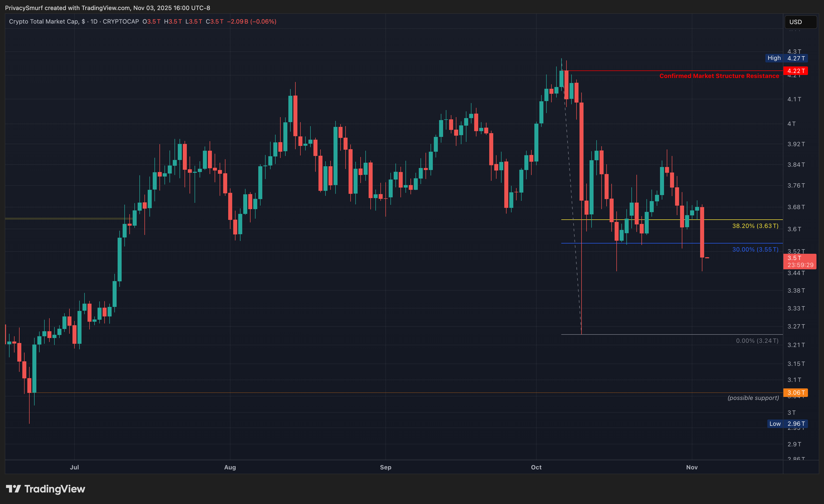824x504 pixels.
Task: Click the Oct label on the time axis
Action: [x=536, y=467]
